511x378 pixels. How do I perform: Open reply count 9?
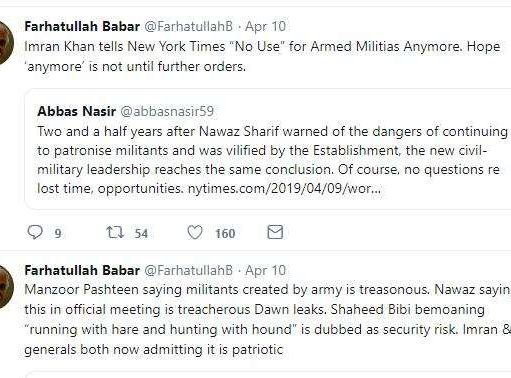pyautogui.click(x=58, y=233)
